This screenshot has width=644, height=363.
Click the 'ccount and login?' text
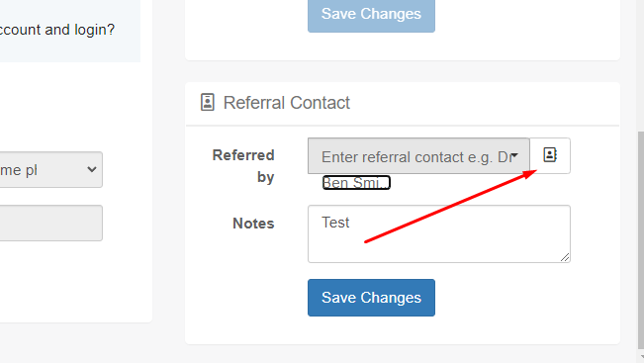click(57, 30)
